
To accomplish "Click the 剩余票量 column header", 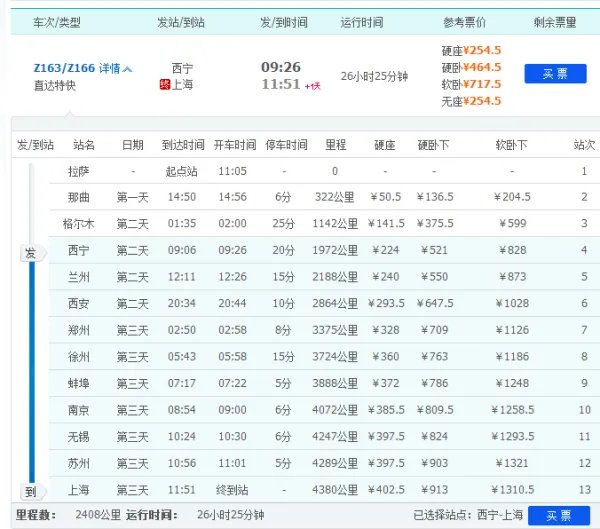I will pos(555,23).
